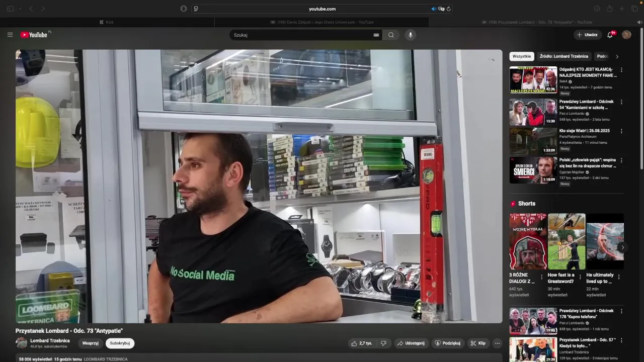Click the main video player

(259, 186)
